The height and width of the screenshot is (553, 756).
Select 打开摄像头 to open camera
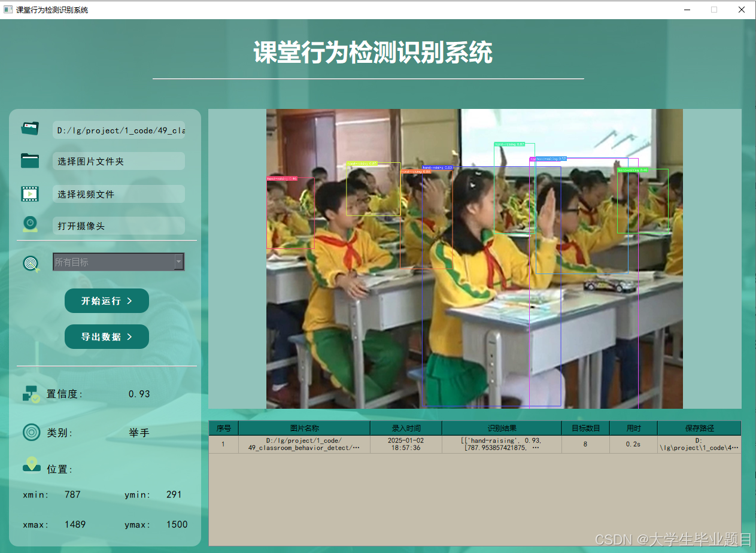pos(119,226)
